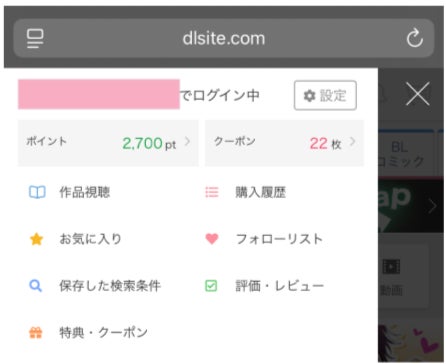This screenshot has height=364, width=446.
Task: Close the account menu with X
Action: click(418, 94)
